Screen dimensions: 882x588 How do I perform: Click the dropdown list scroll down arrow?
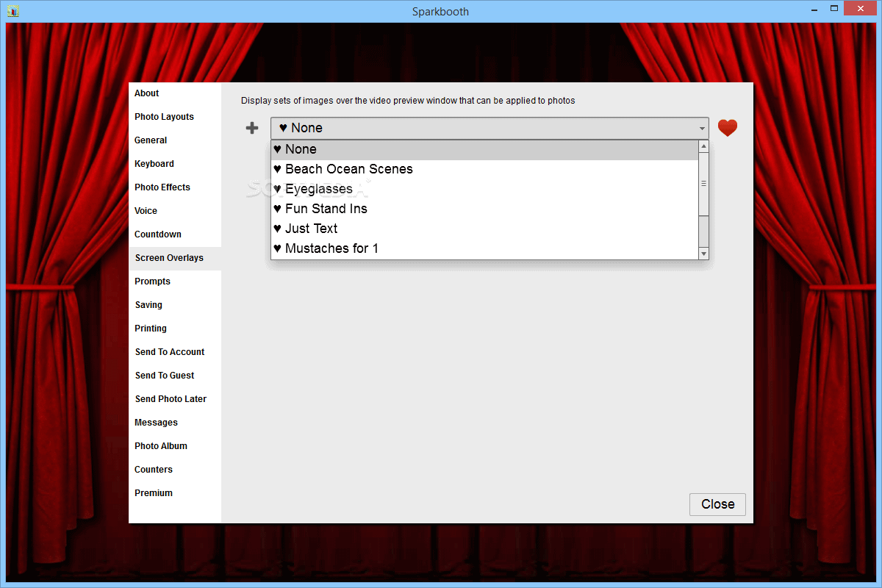pyautogui.click(x=703, y=254)
